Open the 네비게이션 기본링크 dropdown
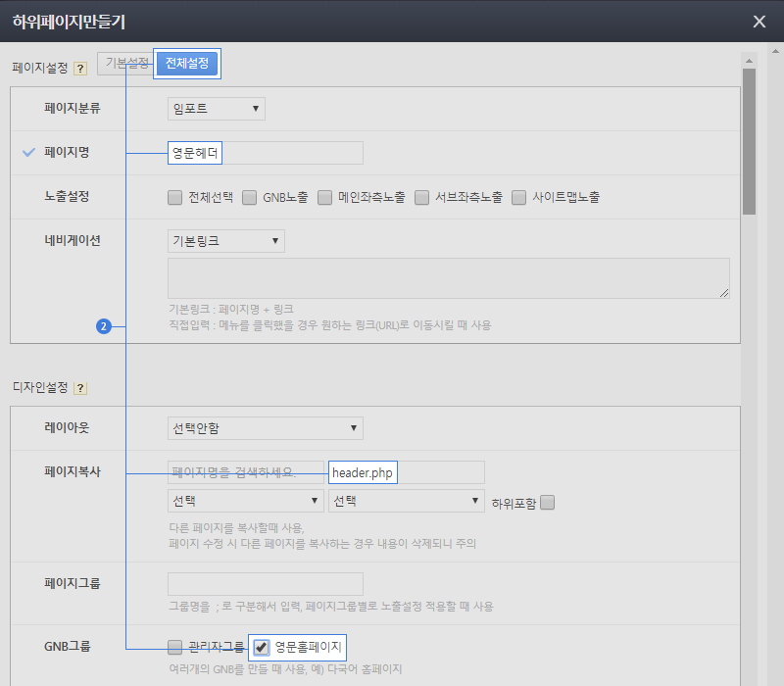Screen dimensions: 784x686 tap(225, 240)
